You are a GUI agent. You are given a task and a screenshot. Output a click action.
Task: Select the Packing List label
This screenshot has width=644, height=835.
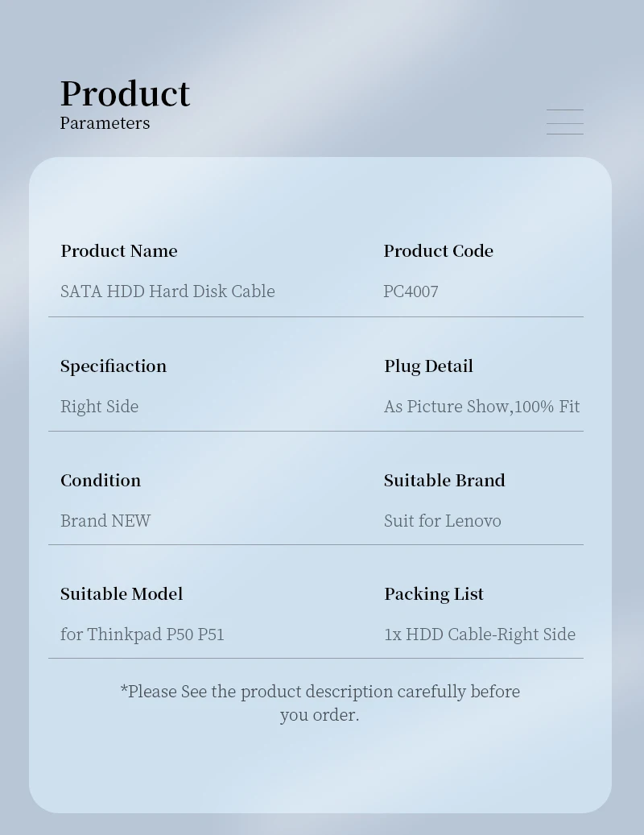point(433,593)
